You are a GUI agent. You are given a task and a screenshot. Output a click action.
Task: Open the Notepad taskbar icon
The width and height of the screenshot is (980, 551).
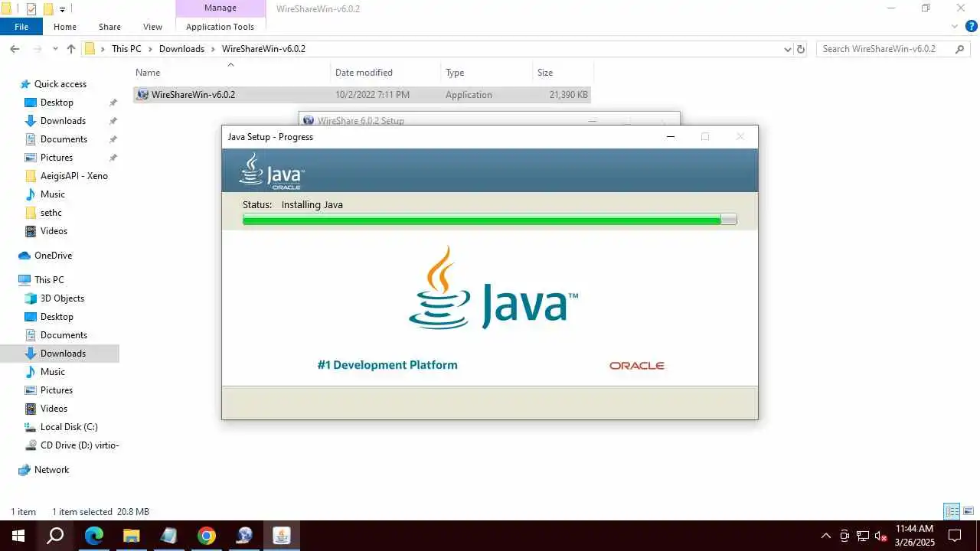169,536
